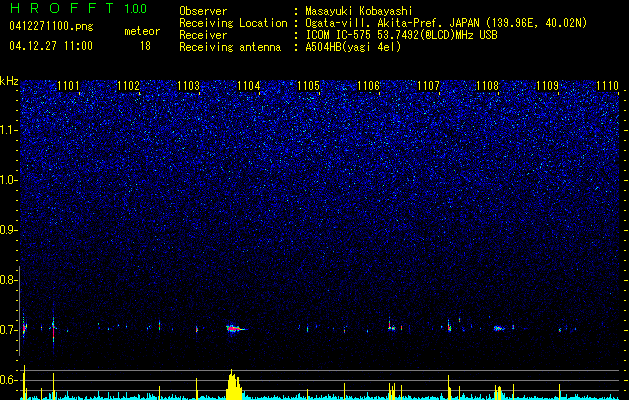Click time marker 1106
This screenshot has width=629, height=400.
pyautogui.click(x=368, y=86)
